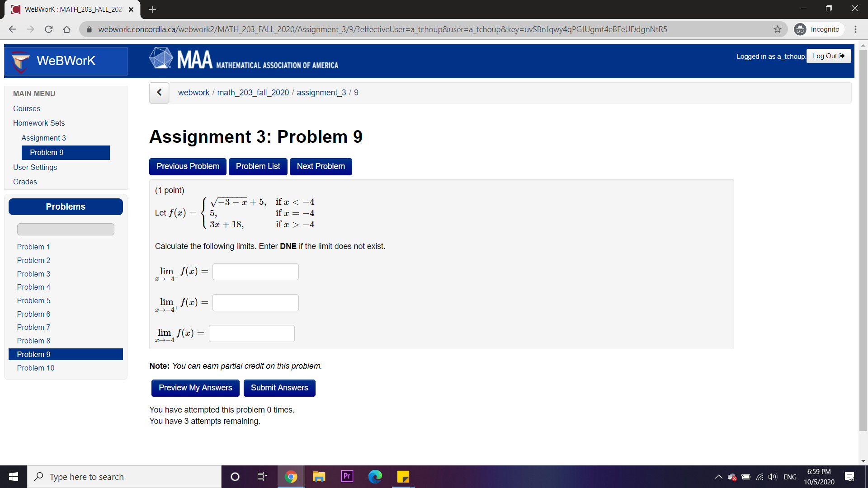Image resolution: width=868 pixels, height=488 pixels.
Task: Open Problem 3 in problems list
Action: click(34, 274)
